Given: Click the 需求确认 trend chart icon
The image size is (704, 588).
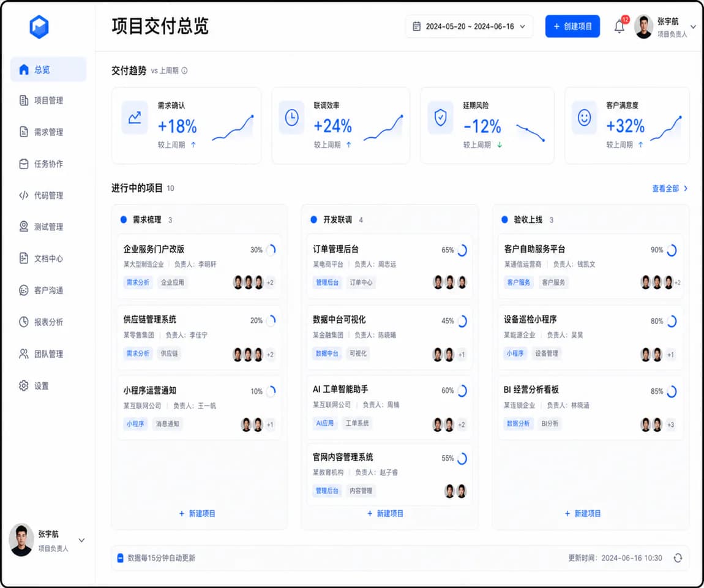Looking at the screenshot, I should pos(135,118).
